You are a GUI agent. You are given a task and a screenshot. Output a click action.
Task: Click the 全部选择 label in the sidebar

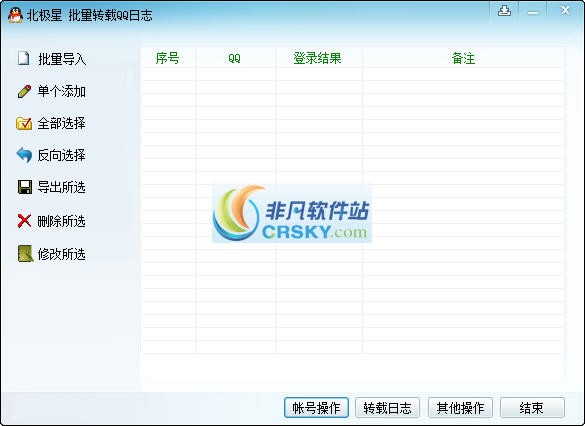62,123
